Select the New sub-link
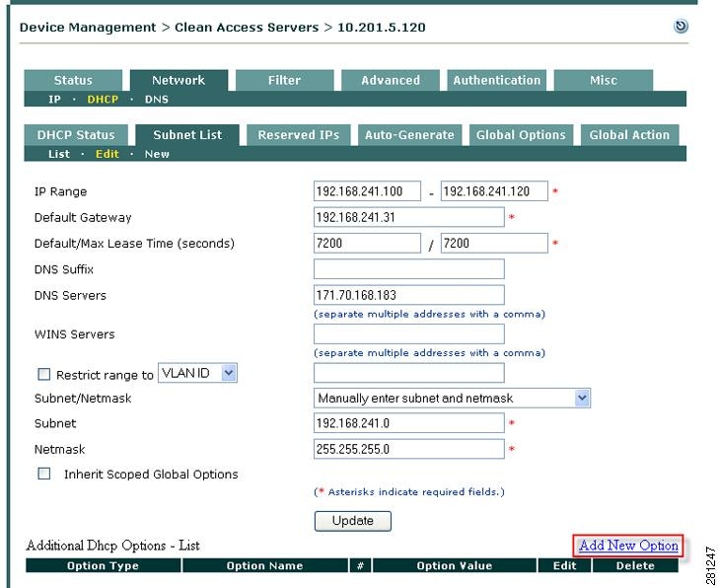718x588 pixels. 157,154
